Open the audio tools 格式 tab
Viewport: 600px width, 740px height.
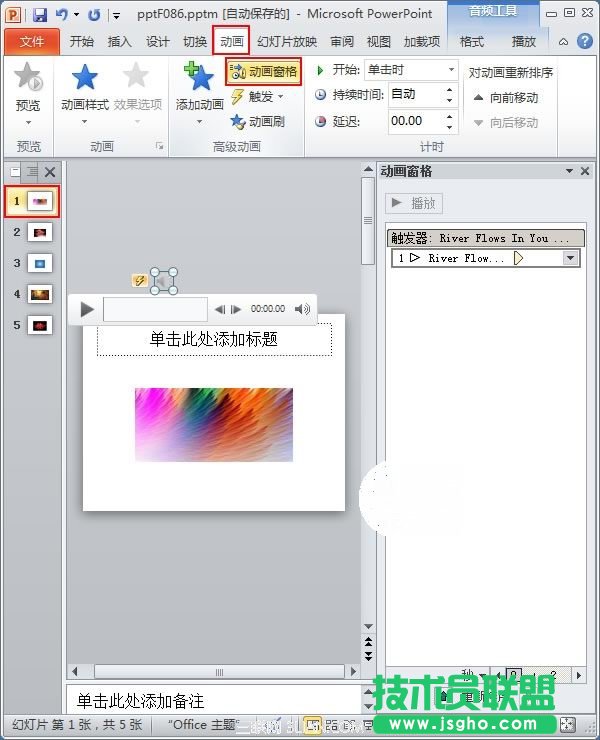pos(472,42)
